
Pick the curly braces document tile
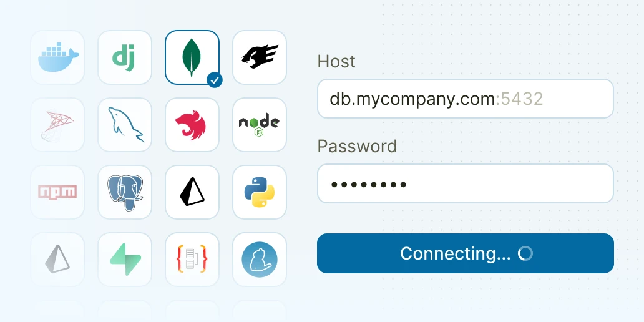point(192,260)
